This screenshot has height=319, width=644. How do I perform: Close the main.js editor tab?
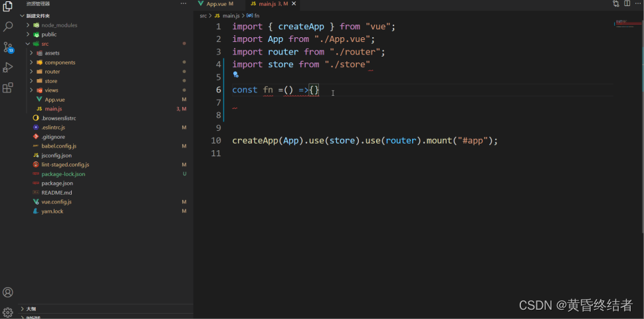coord(294,4)
